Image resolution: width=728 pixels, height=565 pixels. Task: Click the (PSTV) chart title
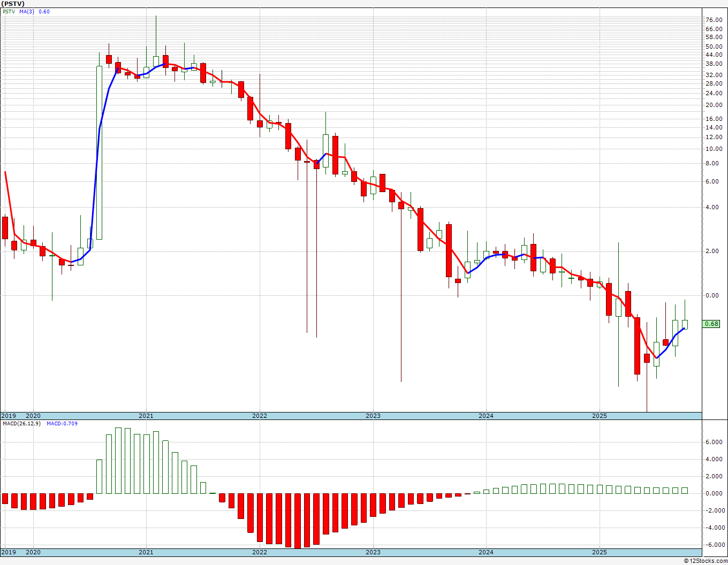13,4
